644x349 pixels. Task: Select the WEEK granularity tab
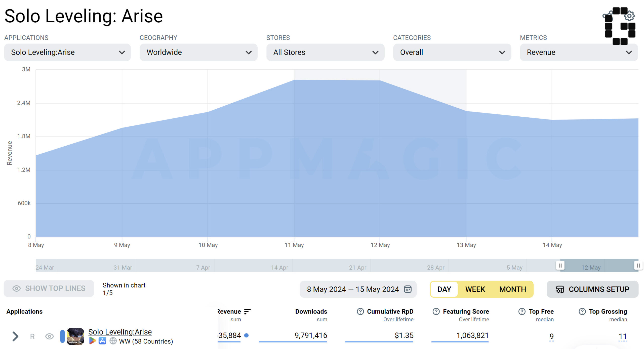475,289
